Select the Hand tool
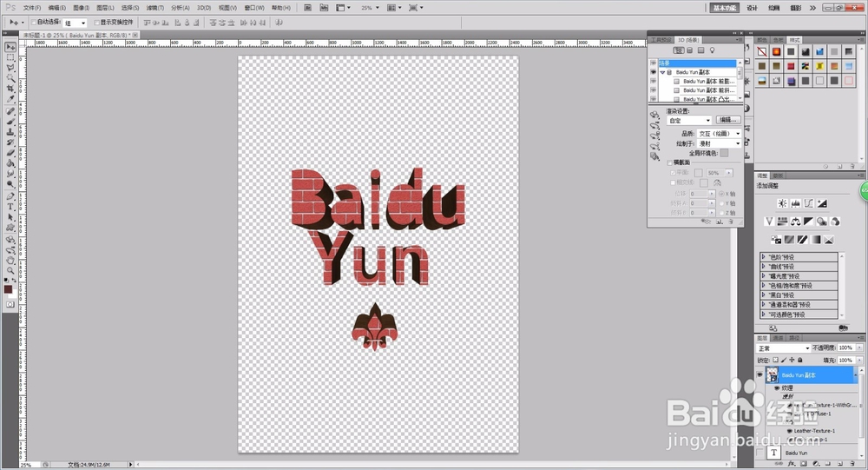 coord(10,260)
